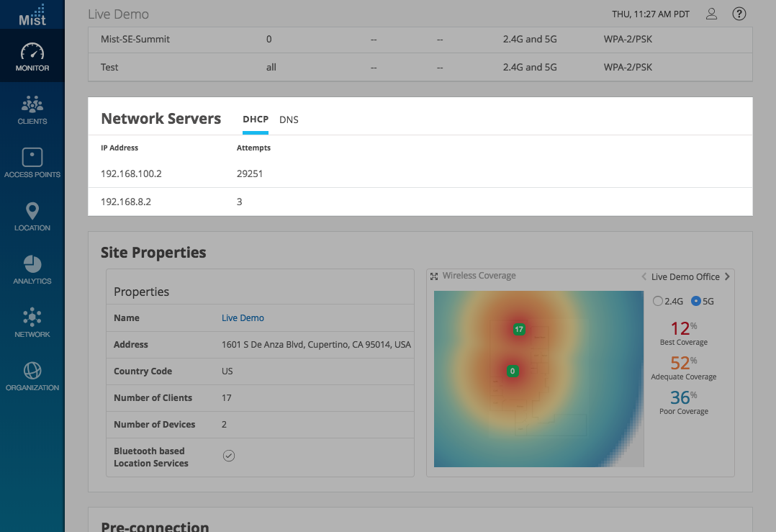Select the 5G radio button
The height and width of the screenshot is (532, 776).
695,301
